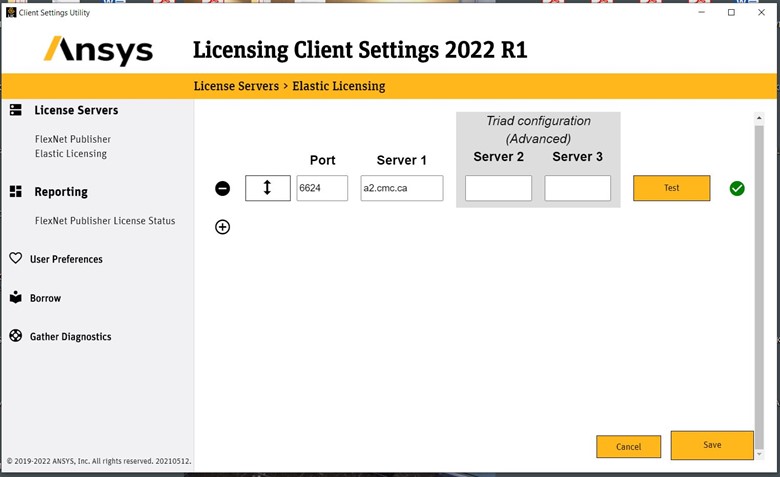Open FlexNet Publisher License Status

pos(105,221)
